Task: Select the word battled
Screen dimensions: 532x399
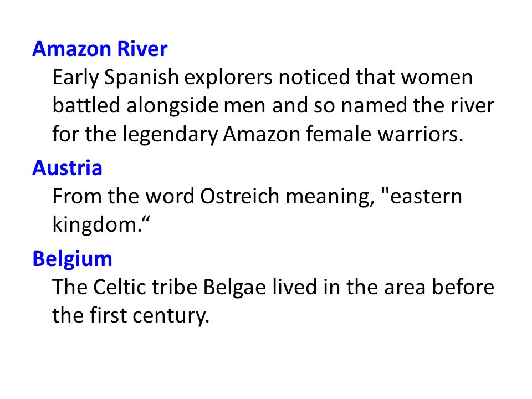Action: point(86,105)
